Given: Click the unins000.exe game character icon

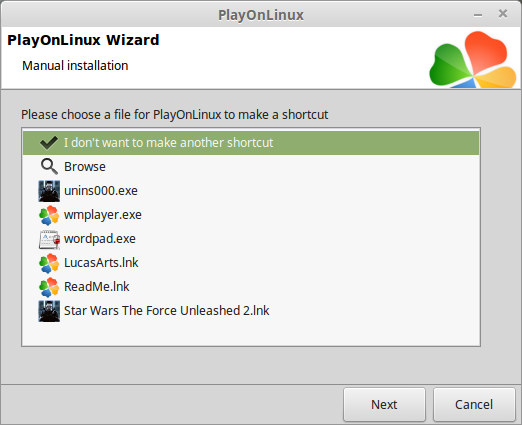Looking at the screenshot, I should [49, 191].
